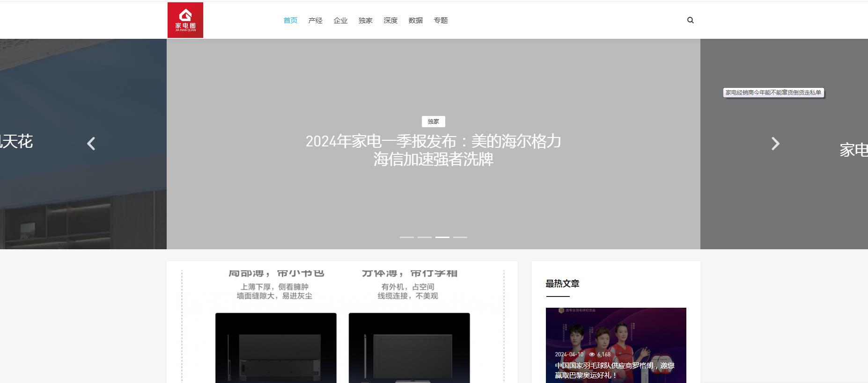Go to next slide arrow
The height and width of the screenshot is (383, 868).
pyautogui.click(x=775, y=144)
